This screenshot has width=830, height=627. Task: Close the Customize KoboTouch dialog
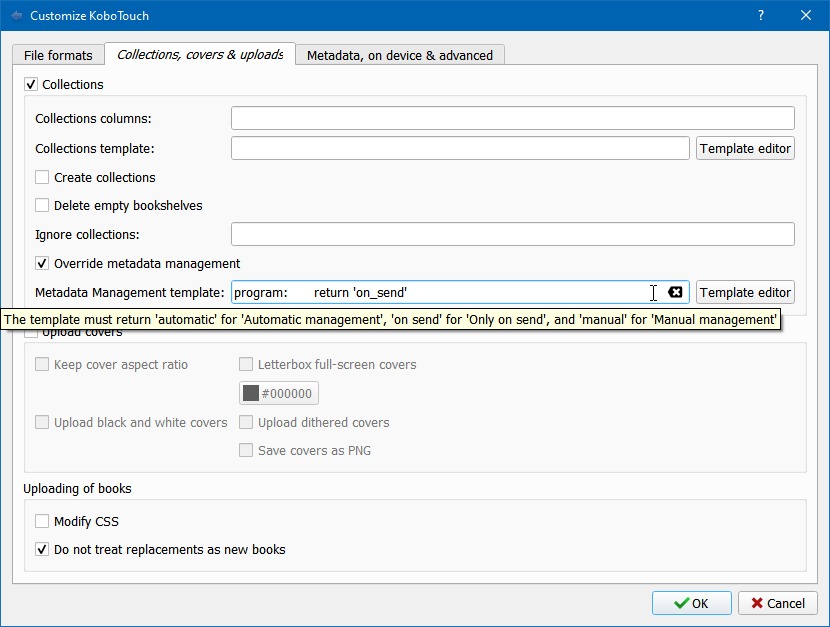806,16
